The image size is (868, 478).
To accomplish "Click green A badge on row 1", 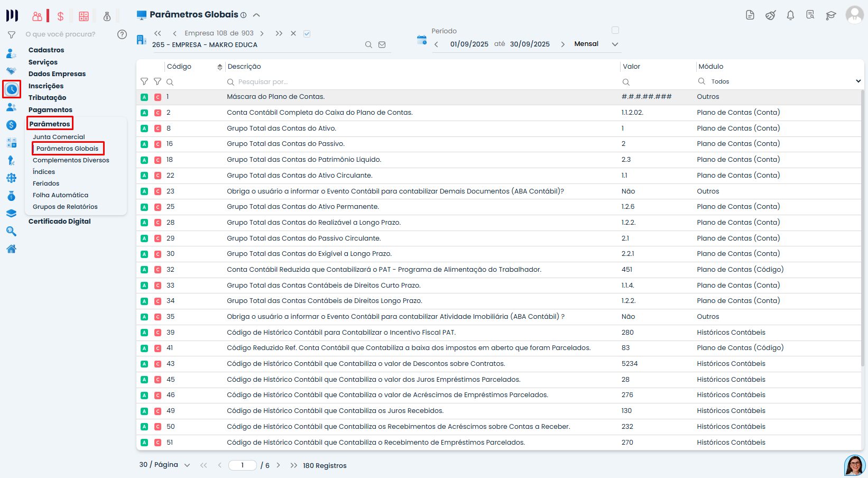I will point(144,97).
